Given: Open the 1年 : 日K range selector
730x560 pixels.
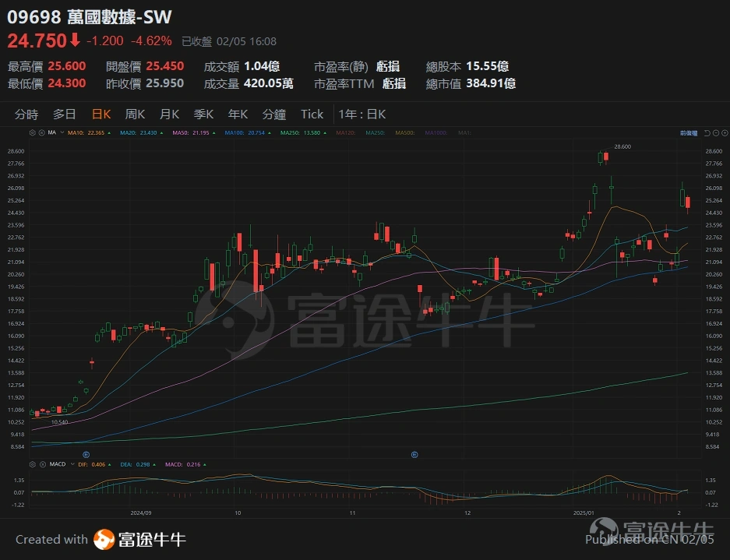Looking at the screenshot, I should pos(362,114).
